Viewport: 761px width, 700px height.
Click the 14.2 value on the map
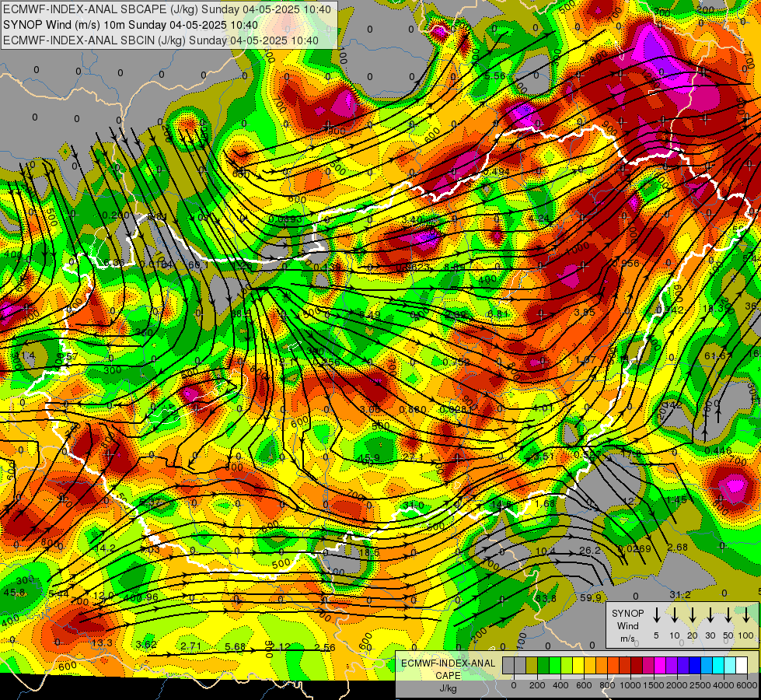click(x=105, y=548)
